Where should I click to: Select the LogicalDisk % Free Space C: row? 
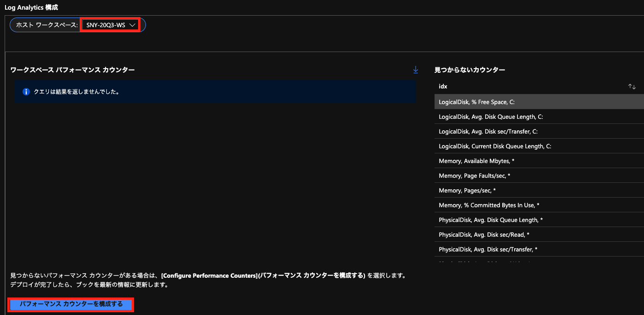pyautogui.click(x=506, y=101)
